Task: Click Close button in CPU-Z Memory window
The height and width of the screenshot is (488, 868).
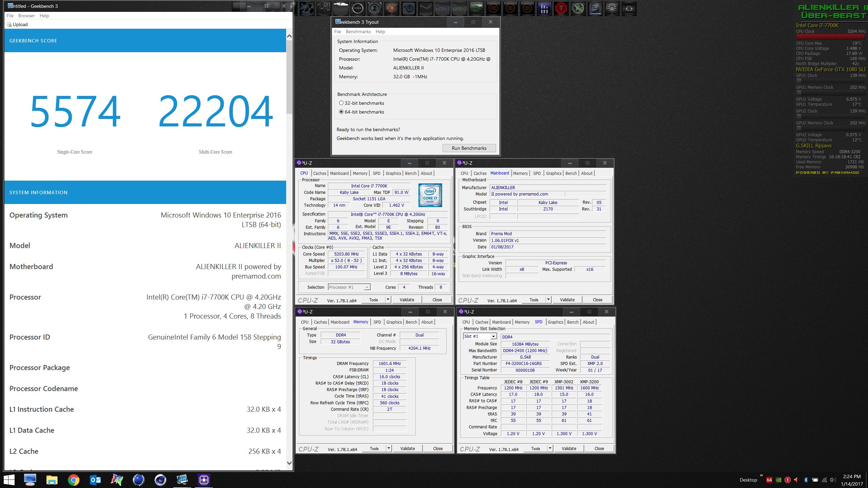Action: [438, 448]
